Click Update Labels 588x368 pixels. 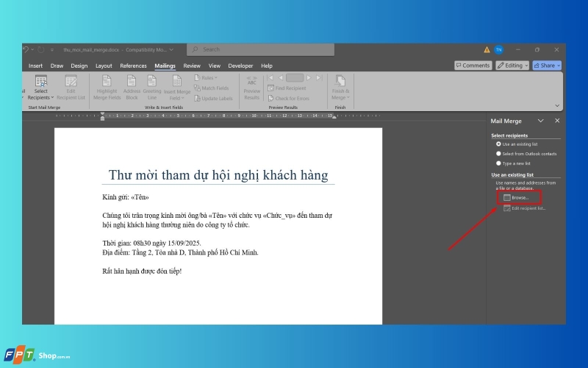(213, 99)
